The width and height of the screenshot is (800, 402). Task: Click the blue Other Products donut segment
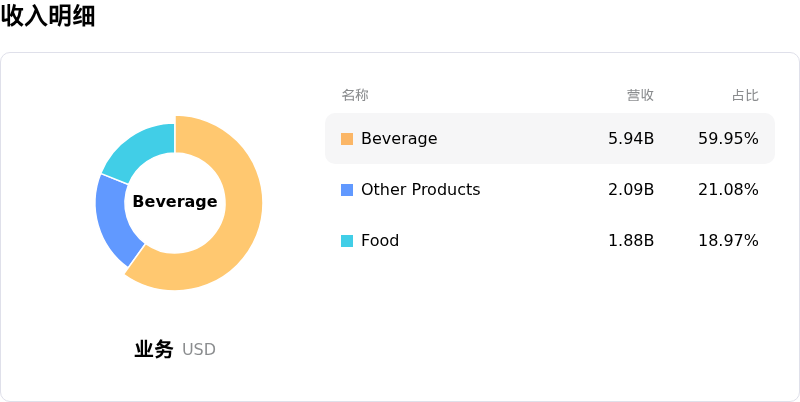[x=115, y=220]
